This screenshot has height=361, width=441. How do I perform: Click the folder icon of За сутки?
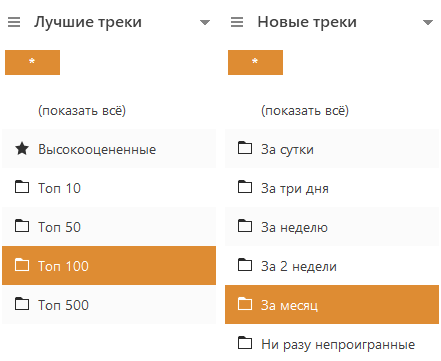245,148
